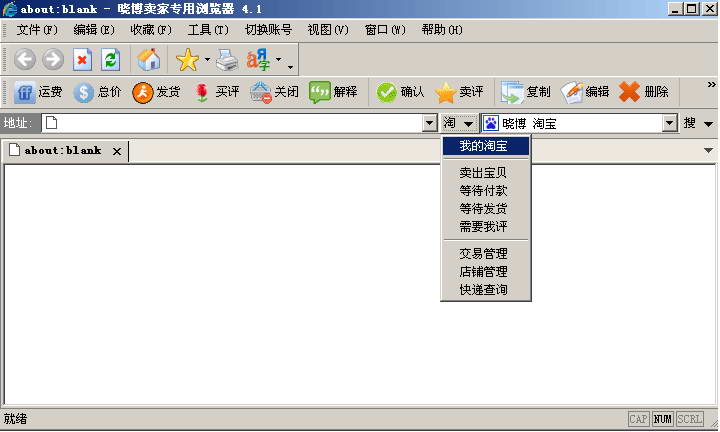The width and height of the screenshot is (720, 432).
Task: Open the 视图(V) menu
Action: pyautogui.click(x=328, y=30)
